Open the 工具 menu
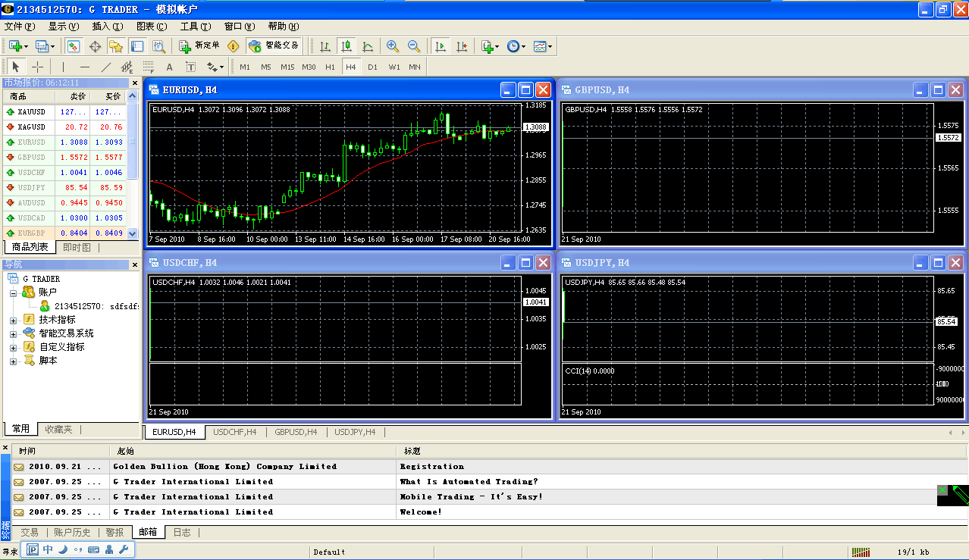969x560 pixels. tap(195, 27)
